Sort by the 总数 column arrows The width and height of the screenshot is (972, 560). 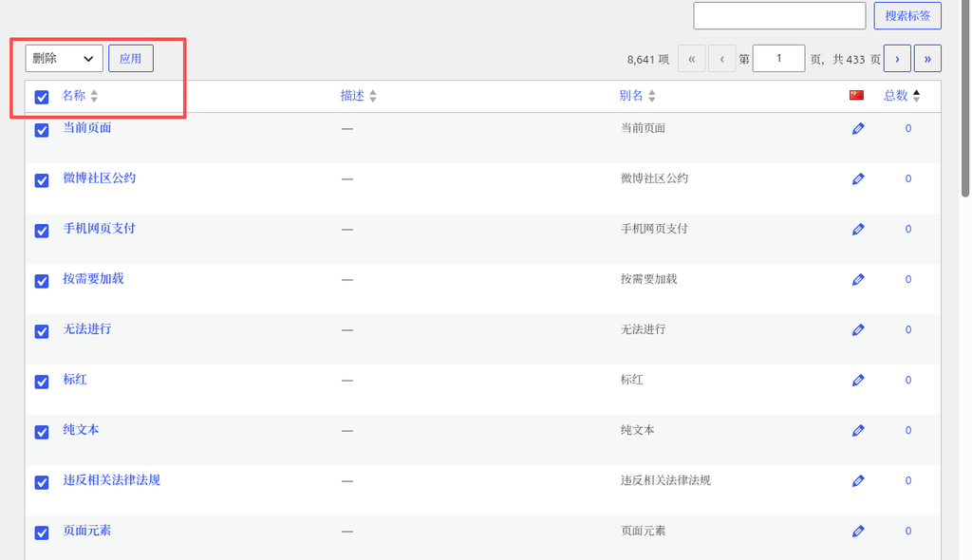click(x=916, y=96)
